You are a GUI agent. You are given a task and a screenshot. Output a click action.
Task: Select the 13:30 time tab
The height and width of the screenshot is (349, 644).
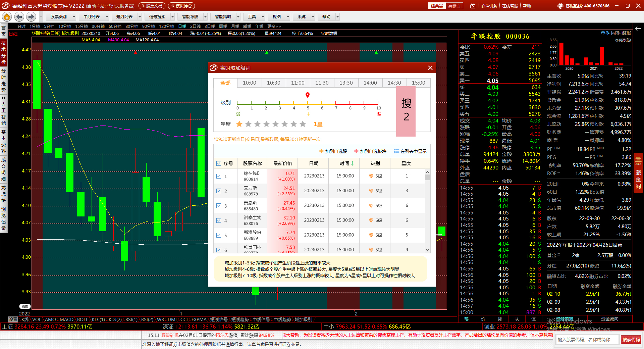(x=346, y=83)
